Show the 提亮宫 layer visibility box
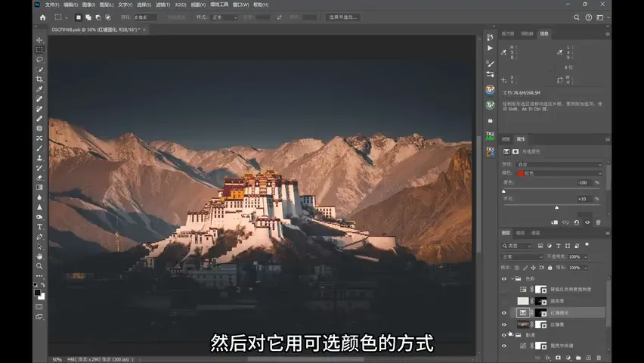The width and height of the screenshot is (644, 363). coord(504,301)
